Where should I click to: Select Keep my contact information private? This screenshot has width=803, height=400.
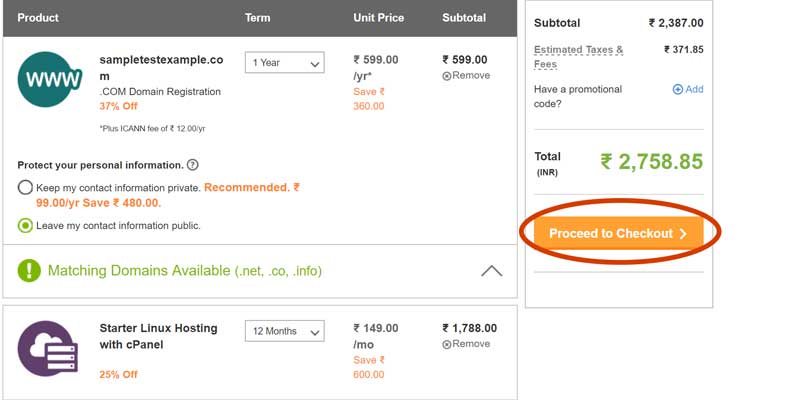(25, 187)
